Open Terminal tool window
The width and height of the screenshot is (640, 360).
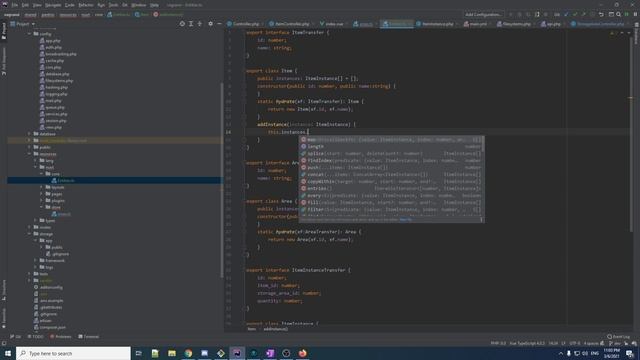[x=89, y=337]
